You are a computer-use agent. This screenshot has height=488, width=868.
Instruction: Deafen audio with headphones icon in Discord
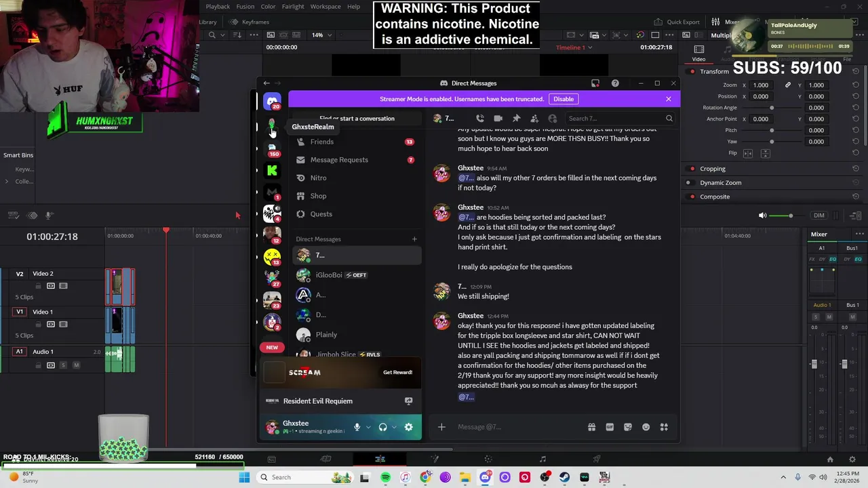pyautogui.click(x=382, y=427)
